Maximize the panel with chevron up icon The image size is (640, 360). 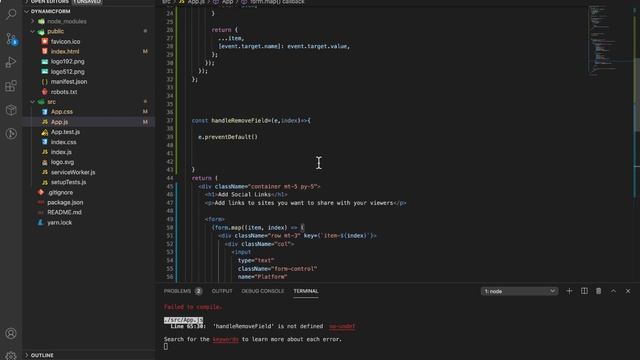click(613, 291)
